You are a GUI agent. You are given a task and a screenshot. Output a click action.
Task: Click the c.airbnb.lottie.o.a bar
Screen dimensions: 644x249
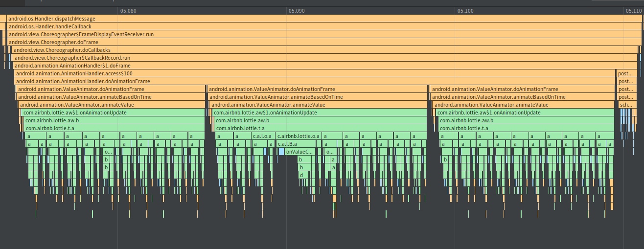coord(299,136)
